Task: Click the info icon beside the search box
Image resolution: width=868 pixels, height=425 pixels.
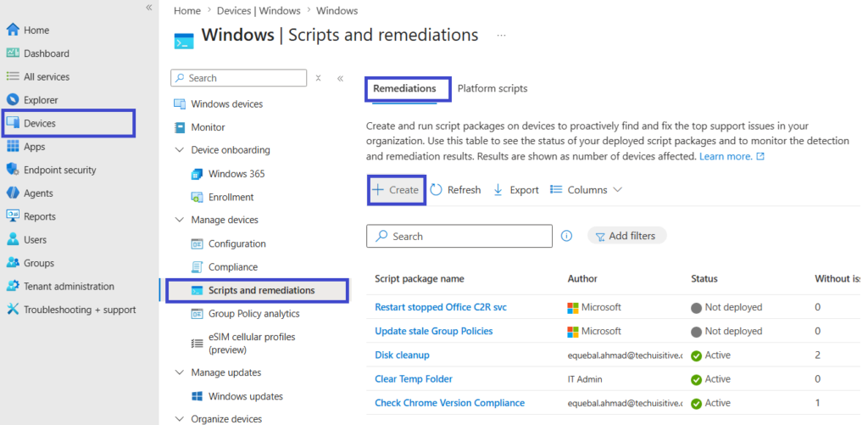Action: coord(566,236)
